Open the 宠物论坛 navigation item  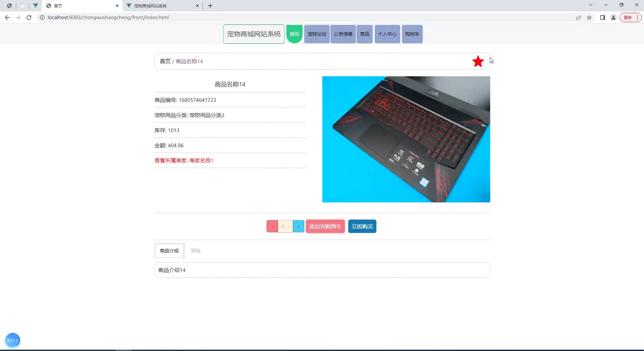coord(317,34)
